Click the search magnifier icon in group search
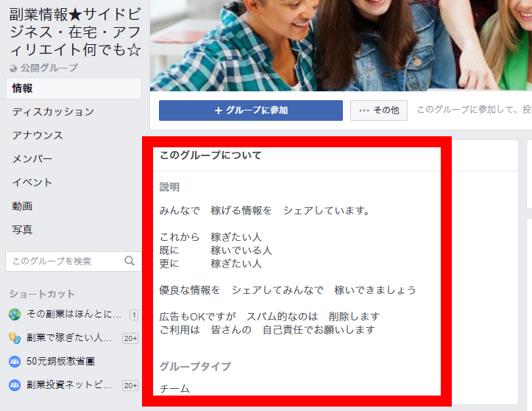The height and width of the screenshot is (411, 532). 130,261
